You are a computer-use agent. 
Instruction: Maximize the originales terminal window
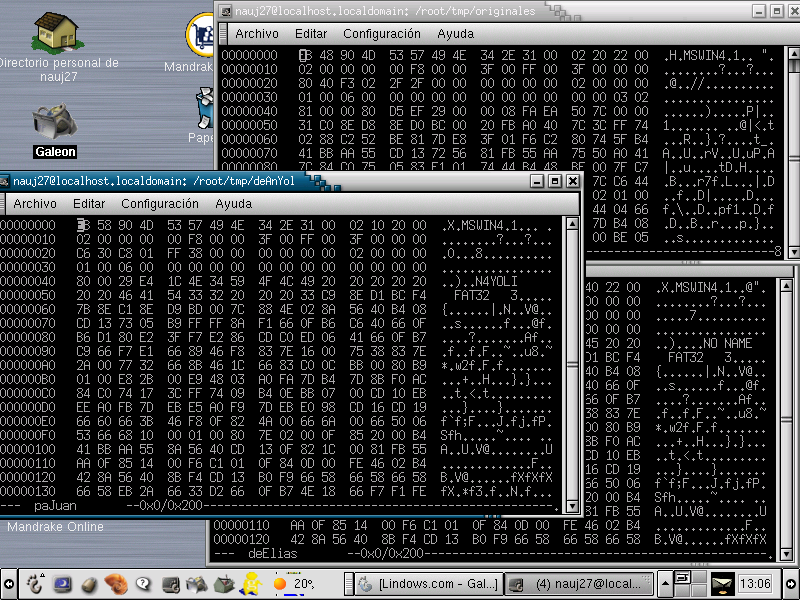(777, 11)
